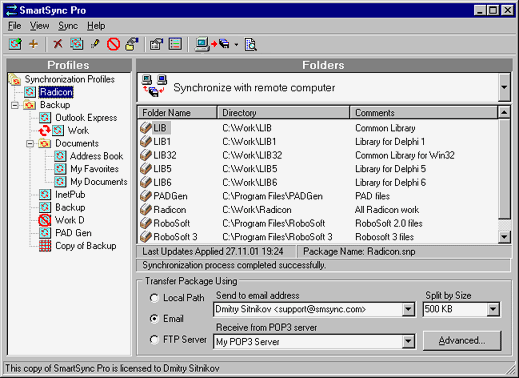Select the Outlook Express profile
Screen dimensions: 519x378
(86, 118)
